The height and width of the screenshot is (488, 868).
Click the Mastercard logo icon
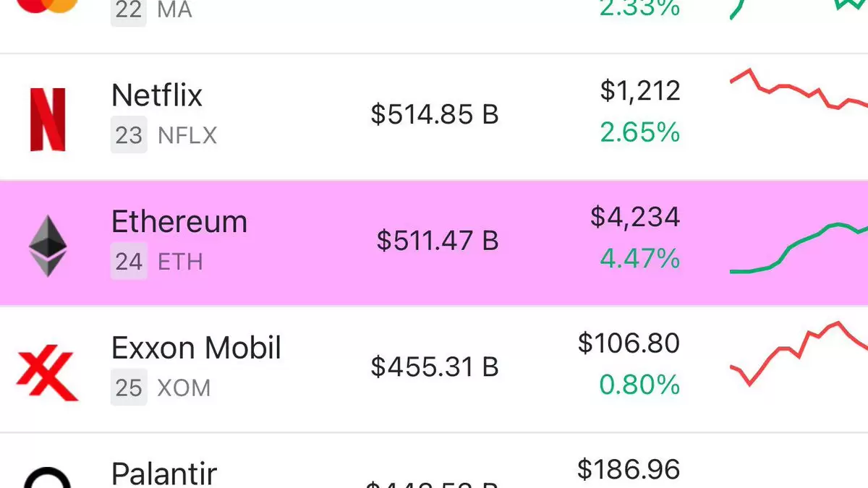click(48, 6)
